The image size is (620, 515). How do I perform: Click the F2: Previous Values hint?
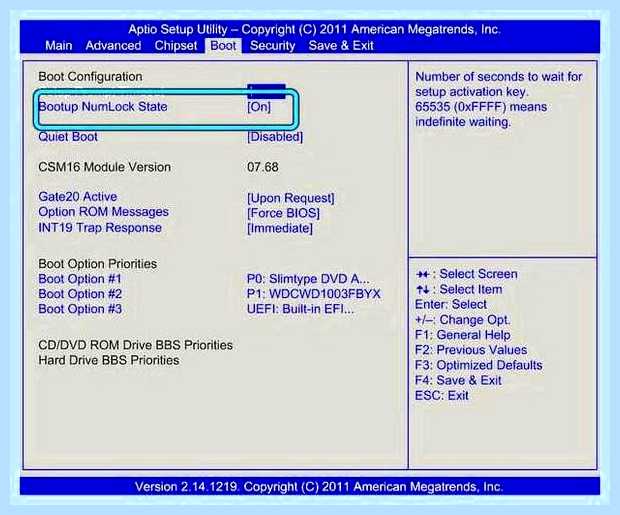tap(471, 350)
